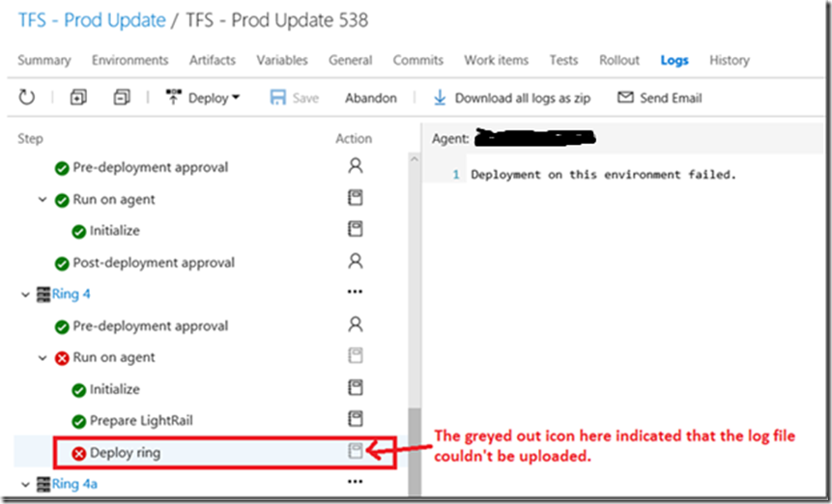Switch to the Commits tab
832x504 pixels.
(x=418, y=61)
